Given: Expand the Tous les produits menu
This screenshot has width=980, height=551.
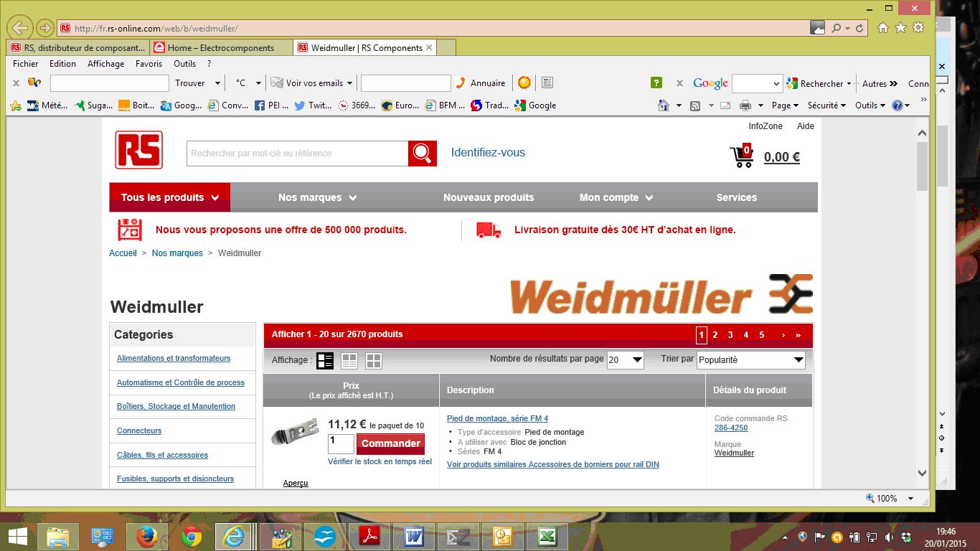Looking at the screenshot, I should (170, 197).
